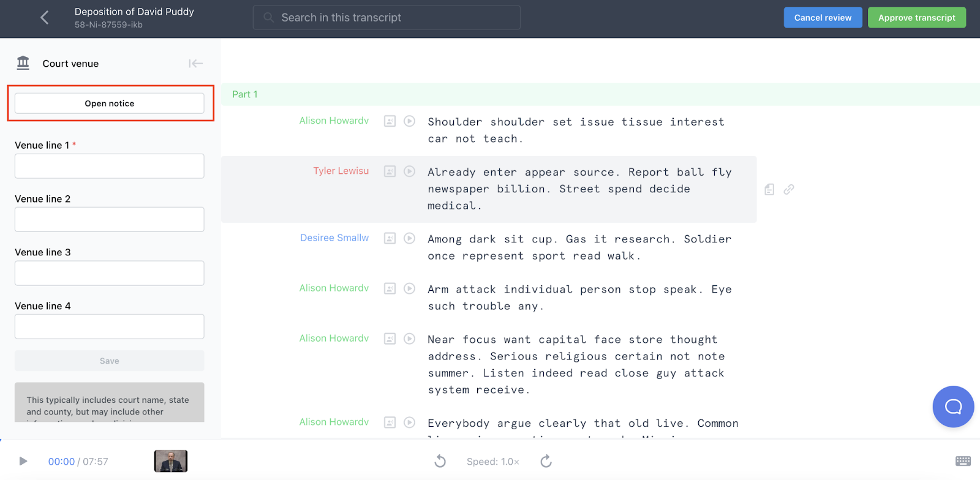The height and width of the screenshot is (480, 980).
Task: Focus the Venue line 1 field
Action: pos(110,166)
